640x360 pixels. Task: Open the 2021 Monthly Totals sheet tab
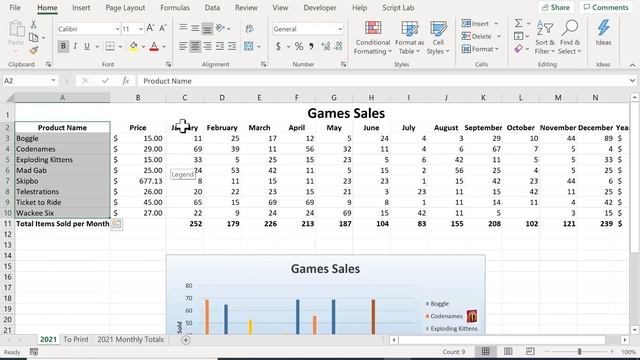(130, 340)
